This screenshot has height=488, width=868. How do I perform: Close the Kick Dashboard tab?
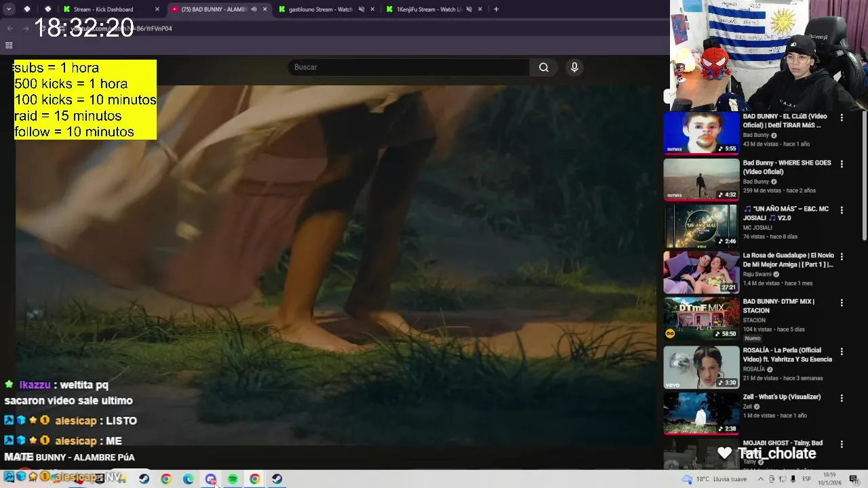click(157, 9)
